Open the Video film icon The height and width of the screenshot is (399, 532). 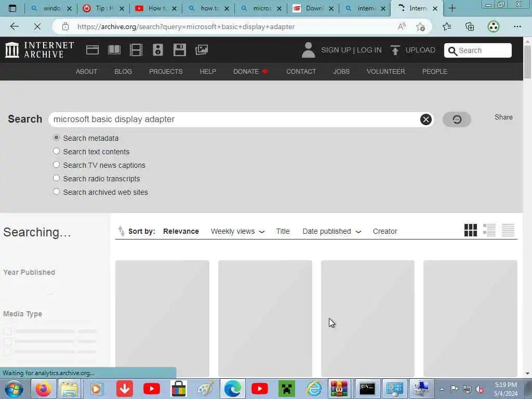coord(136,50)
